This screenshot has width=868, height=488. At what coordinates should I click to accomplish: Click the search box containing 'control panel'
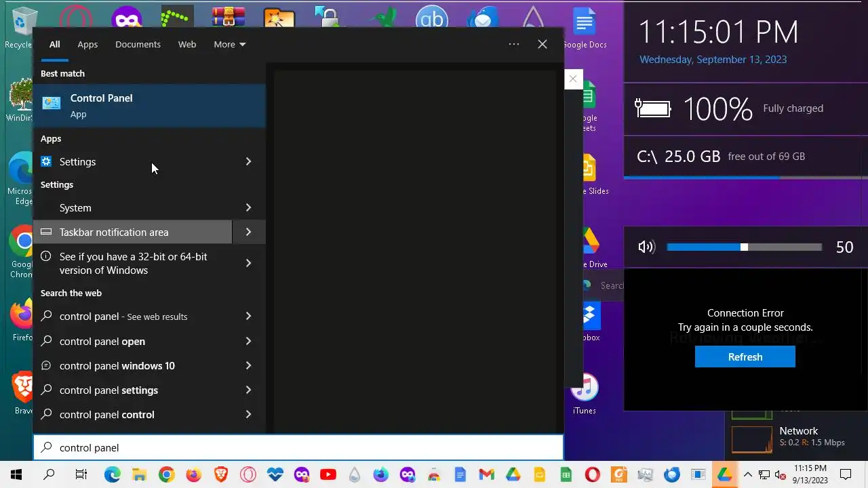(298, 447)
